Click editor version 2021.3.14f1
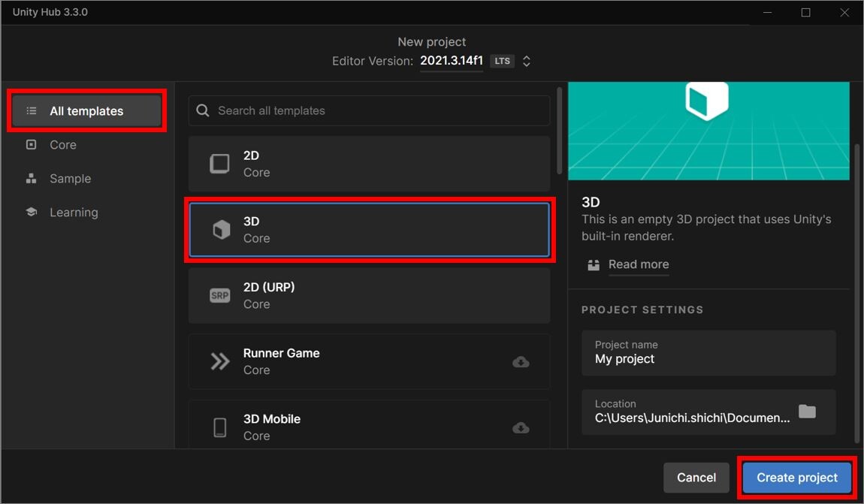Screen dimensions: 864x504 (x=452, y=61)
